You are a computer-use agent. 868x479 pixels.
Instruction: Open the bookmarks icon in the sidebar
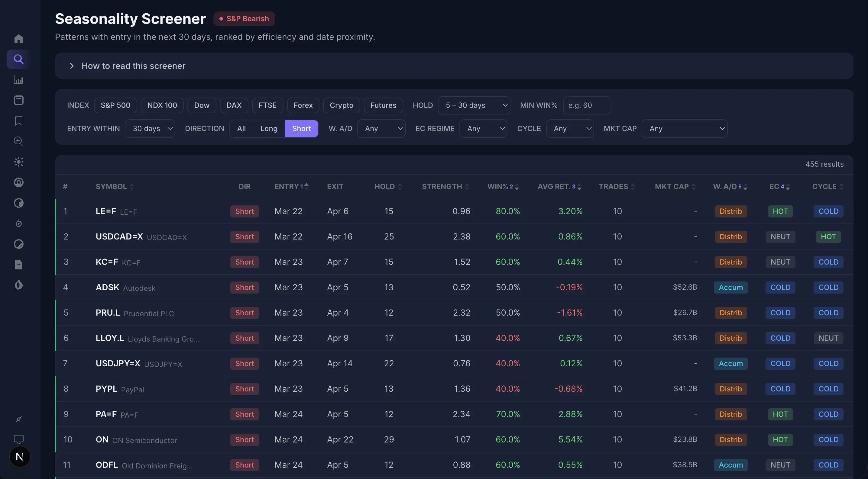(18, 121)
